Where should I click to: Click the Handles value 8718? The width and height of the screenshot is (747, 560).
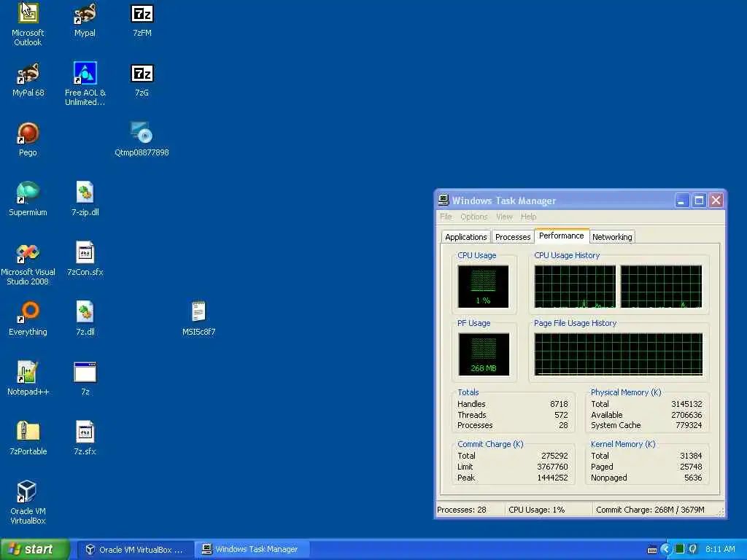click(559, 404)
